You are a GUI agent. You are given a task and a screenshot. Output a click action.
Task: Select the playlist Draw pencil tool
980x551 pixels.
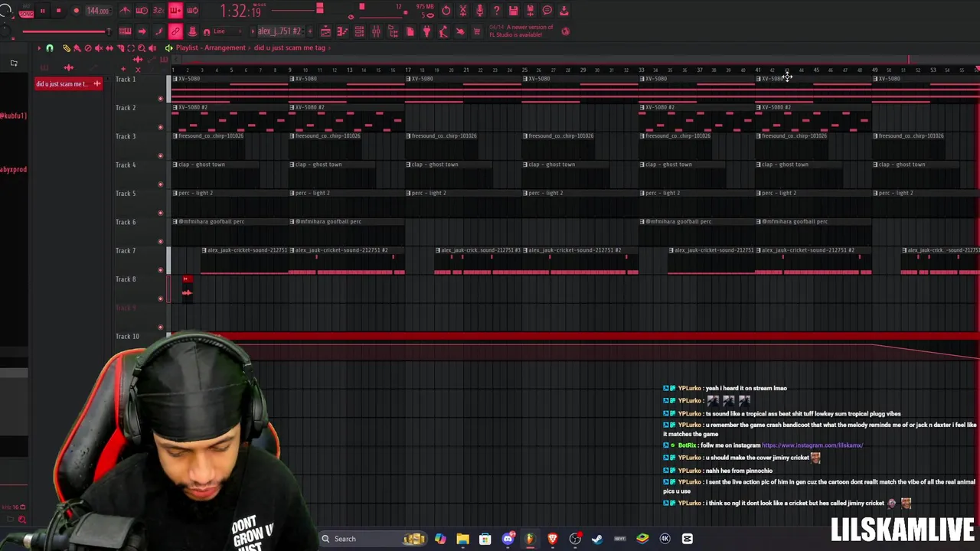coord(67,47)
